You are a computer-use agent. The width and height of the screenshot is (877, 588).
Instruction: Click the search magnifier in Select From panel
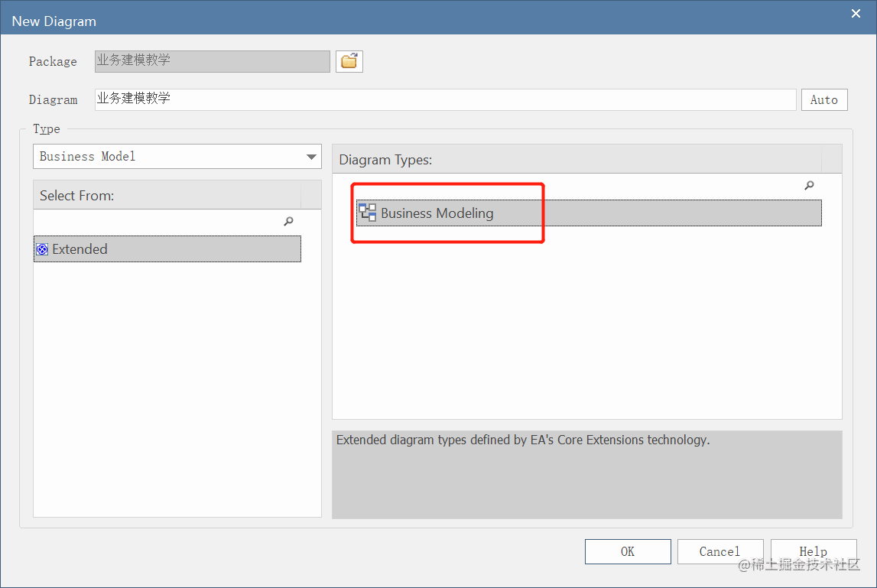288,222
